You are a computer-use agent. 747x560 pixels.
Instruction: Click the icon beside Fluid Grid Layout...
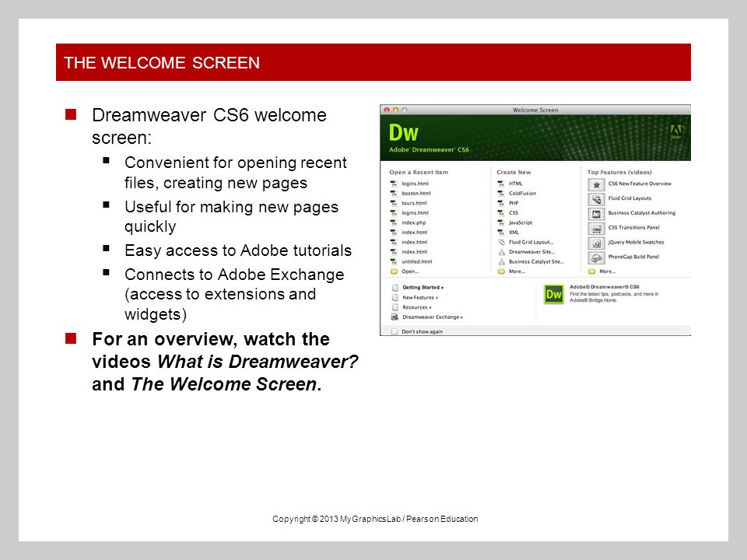pos(501,242)
